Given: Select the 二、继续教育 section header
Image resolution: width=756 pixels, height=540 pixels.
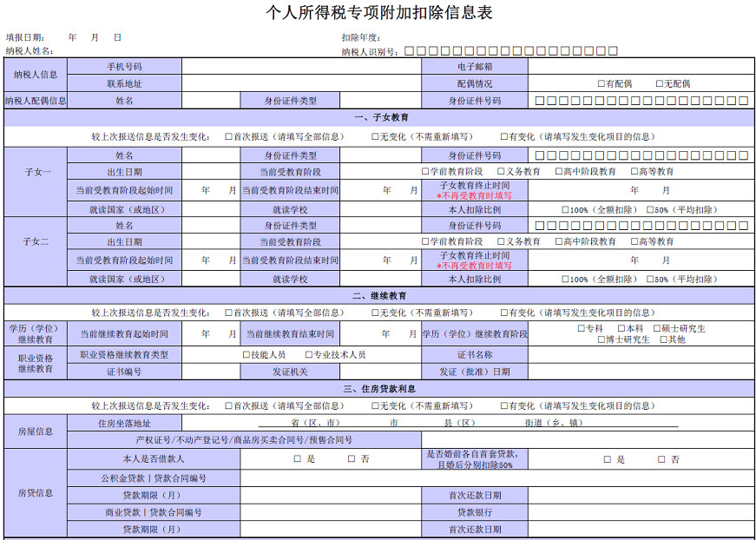Looking at the screenshot, I should [379, 295].
